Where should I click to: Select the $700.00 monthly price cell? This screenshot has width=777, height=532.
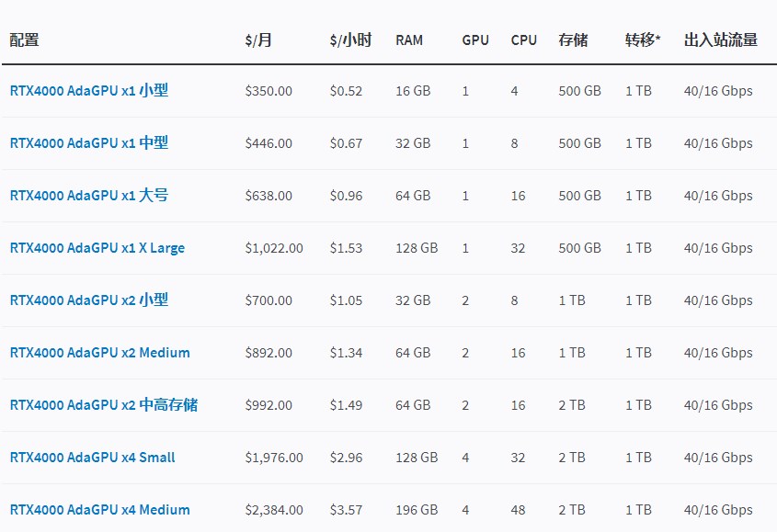(269, 300)
